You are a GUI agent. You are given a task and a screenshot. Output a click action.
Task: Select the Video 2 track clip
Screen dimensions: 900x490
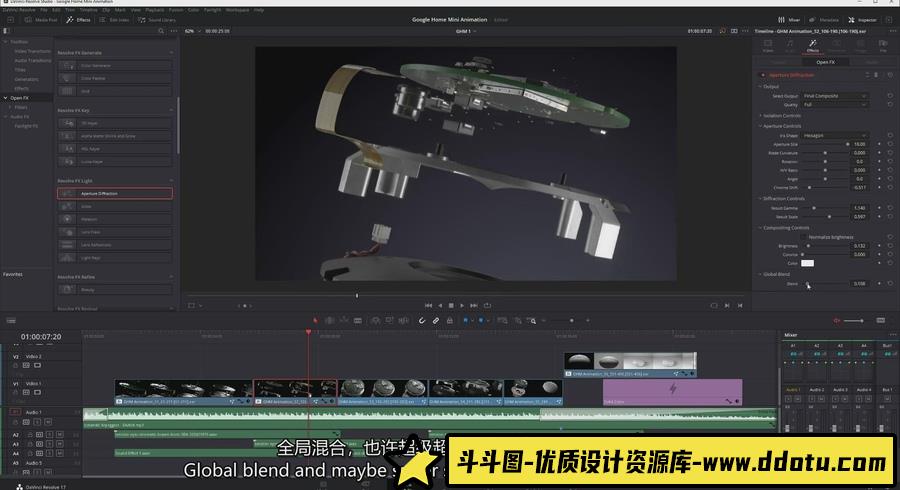(x=630, y=365)
